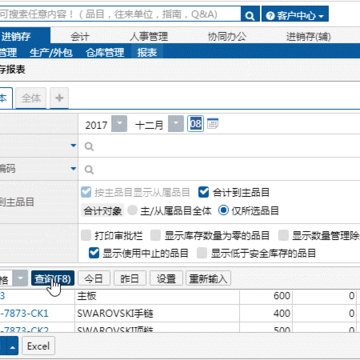Image resolution: width=360 pixels, height=360 pixels.
Task: Select 仅所选品目 radio option
Action: click(224, 210)
